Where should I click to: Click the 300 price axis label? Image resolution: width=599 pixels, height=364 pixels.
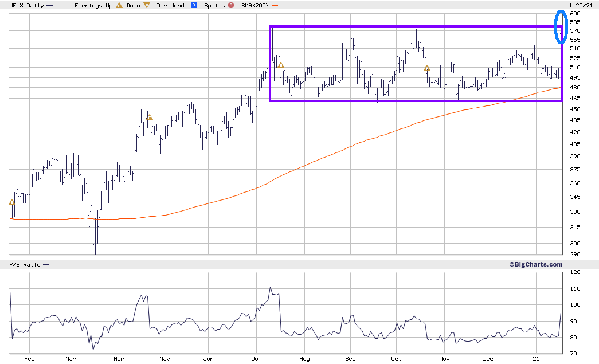575,243
